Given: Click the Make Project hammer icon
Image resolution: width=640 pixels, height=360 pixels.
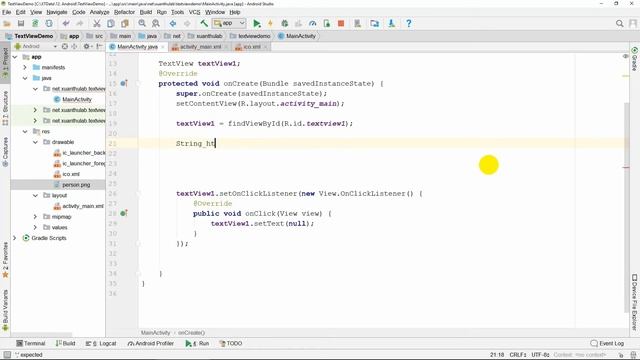Looking at the screenshot, I should point(204,23).
